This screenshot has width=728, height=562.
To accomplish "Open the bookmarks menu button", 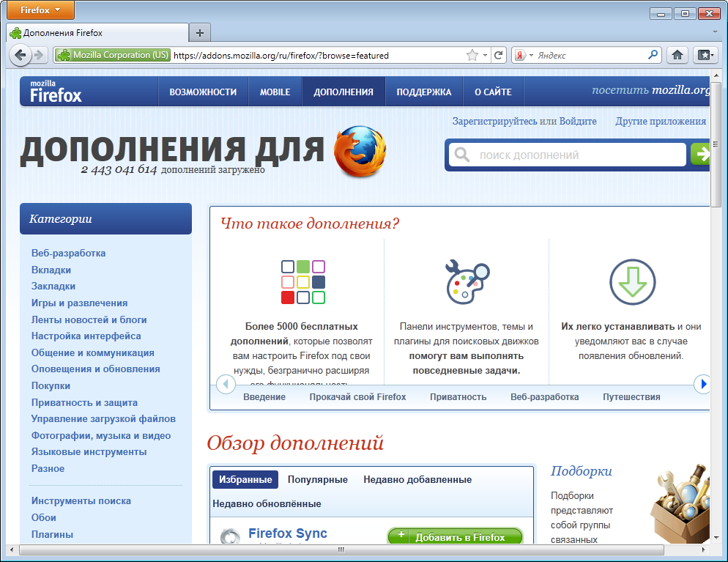I will pos(705,55).
